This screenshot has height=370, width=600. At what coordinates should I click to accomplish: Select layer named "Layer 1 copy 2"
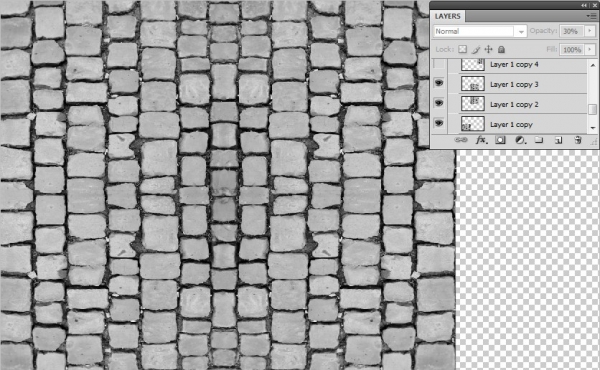coord(514,104)
